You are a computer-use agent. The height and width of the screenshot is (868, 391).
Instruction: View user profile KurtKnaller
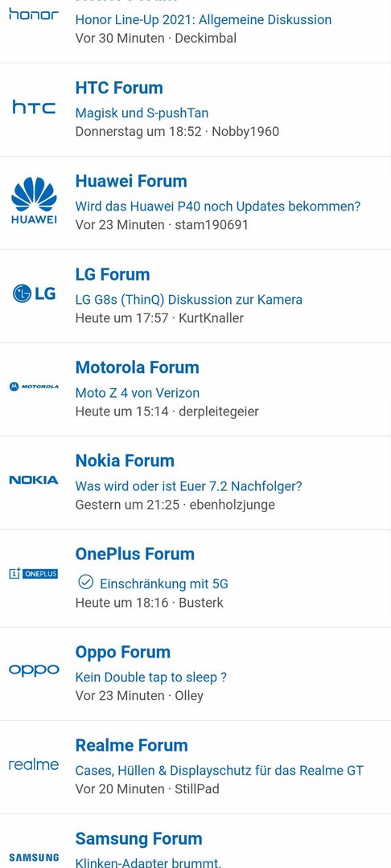coord(211,318)
